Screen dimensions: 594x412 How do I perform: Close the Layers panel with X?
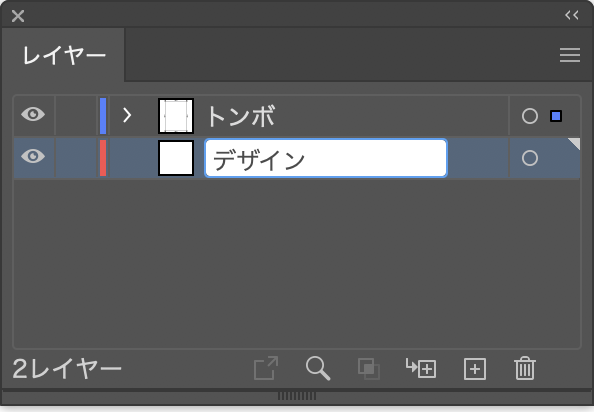pyautogui.click(x=18, y=16)
